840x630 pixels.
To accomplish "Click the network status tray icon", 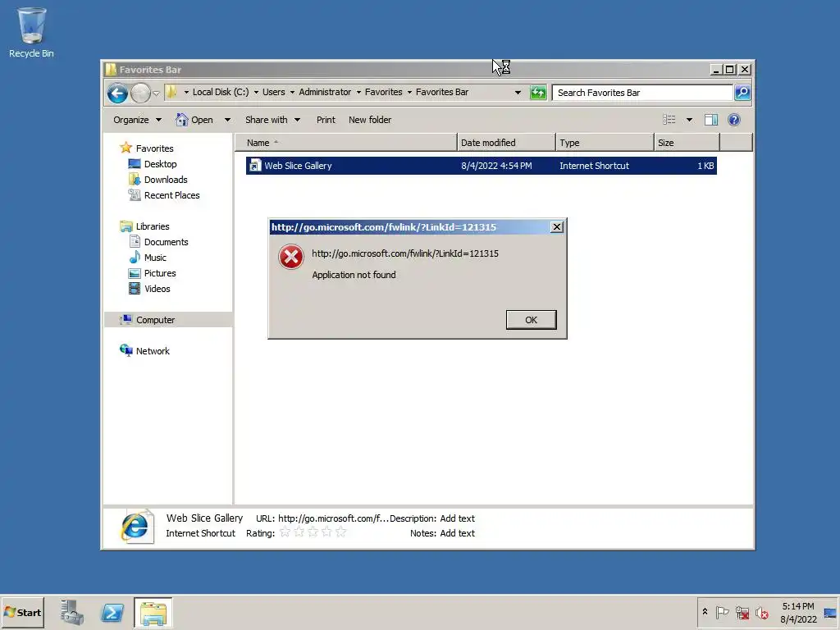I will pos(742,612).
